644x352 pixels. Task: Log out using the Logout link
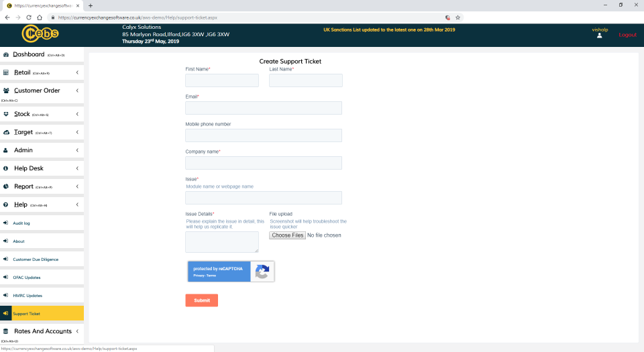[x=628, y=35]
